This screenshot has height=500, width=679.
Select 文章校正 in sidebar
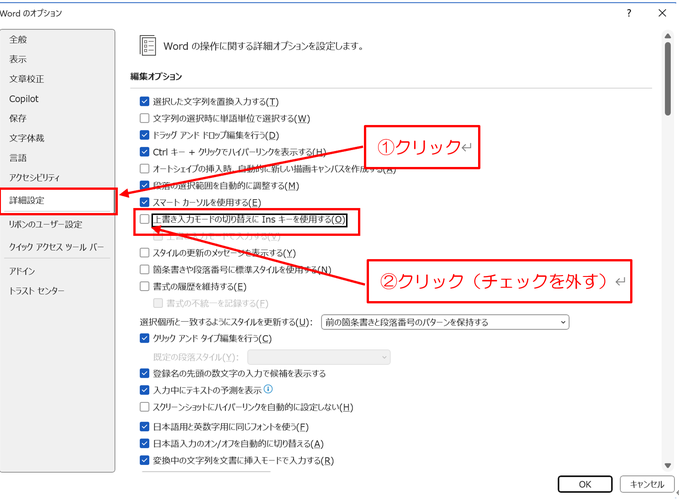(x=27, y=79)
